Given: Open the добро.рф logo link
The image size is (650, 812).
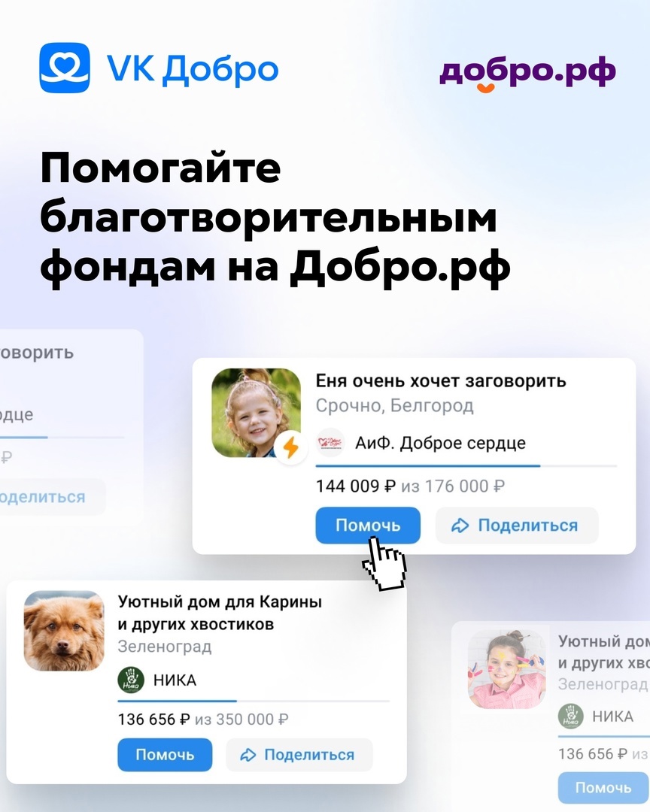Looking at the screenshot, I should coord(527,74).
